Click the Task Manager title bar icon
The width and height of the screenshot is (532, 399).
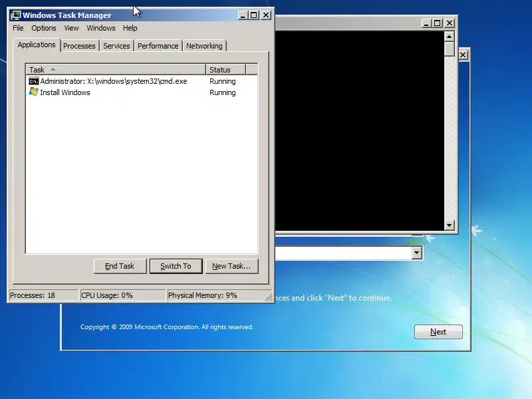15,15
